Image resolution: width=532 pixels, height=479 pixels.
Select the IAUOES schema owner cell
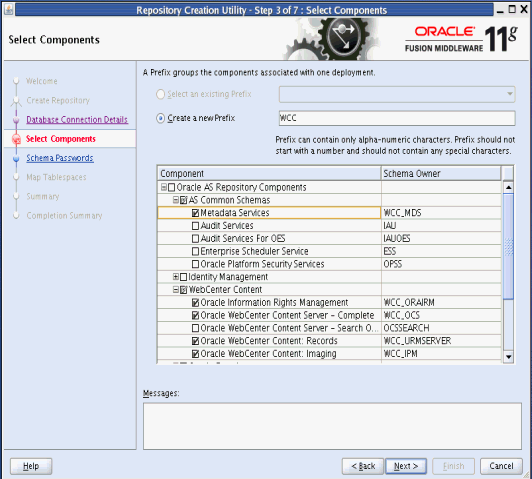[441, 239]
